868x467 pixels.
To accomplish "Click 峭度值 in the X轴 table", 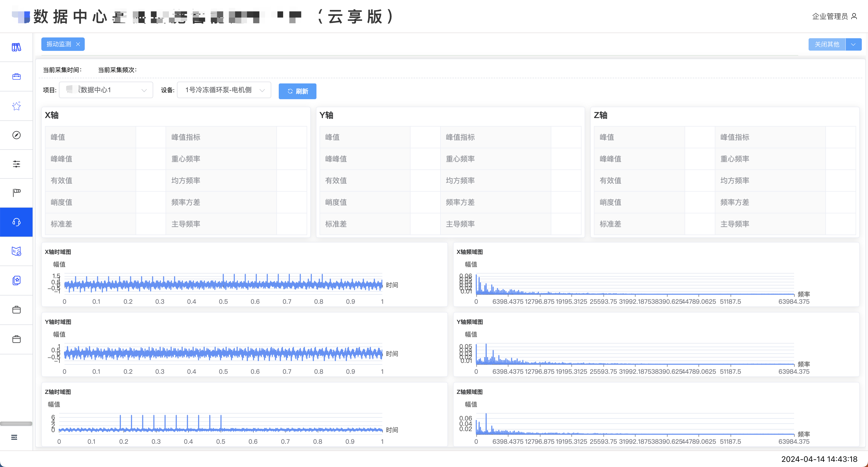I will coord(61,202).
